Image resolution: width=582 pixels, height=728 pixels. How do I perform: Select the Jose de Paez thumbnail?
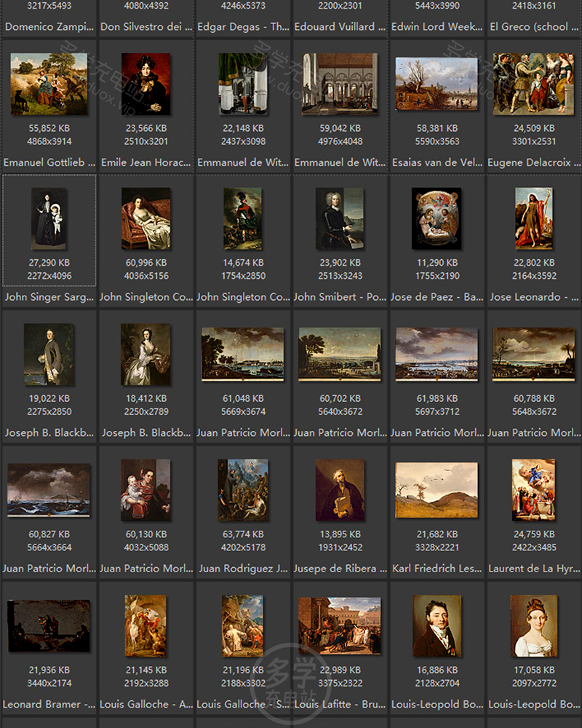click(x=436, y=218)
